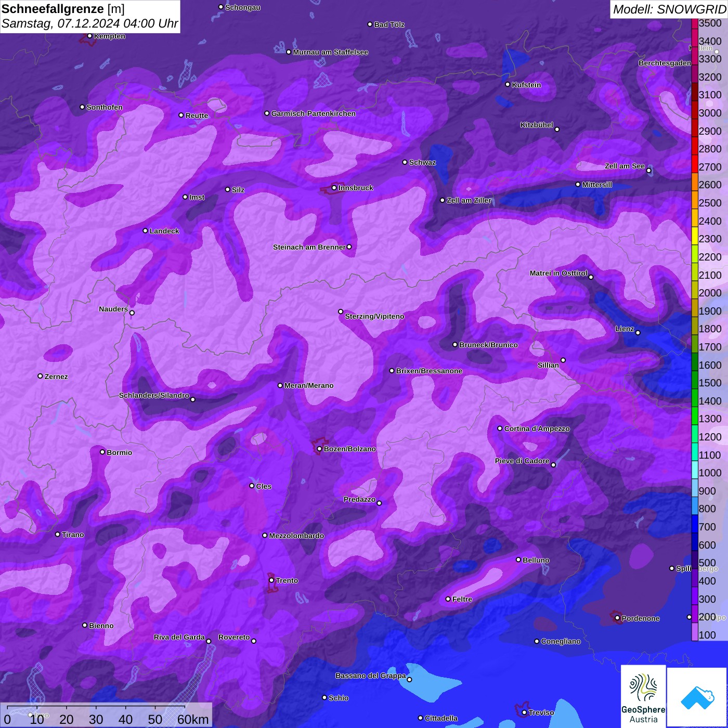Click the '3500' legend value
728x728 pixels.
710,23
